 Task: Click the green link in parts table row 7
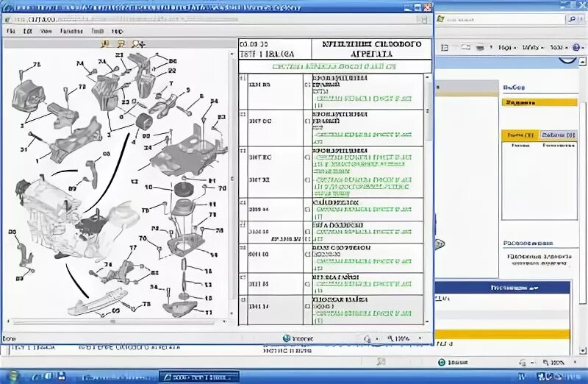pyautogui.click(x=363, y=284)
